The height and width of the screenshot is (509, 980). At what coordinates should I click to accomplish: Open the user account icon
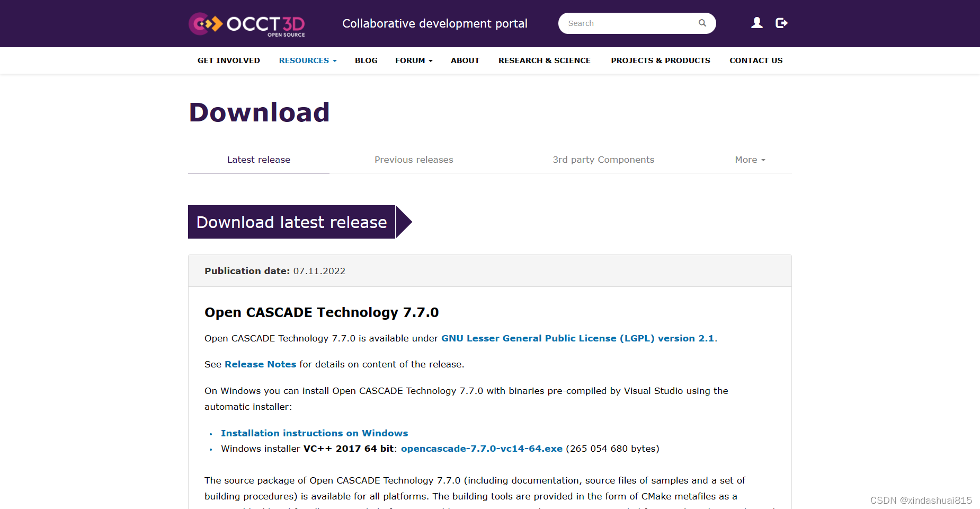coord(757,23)
